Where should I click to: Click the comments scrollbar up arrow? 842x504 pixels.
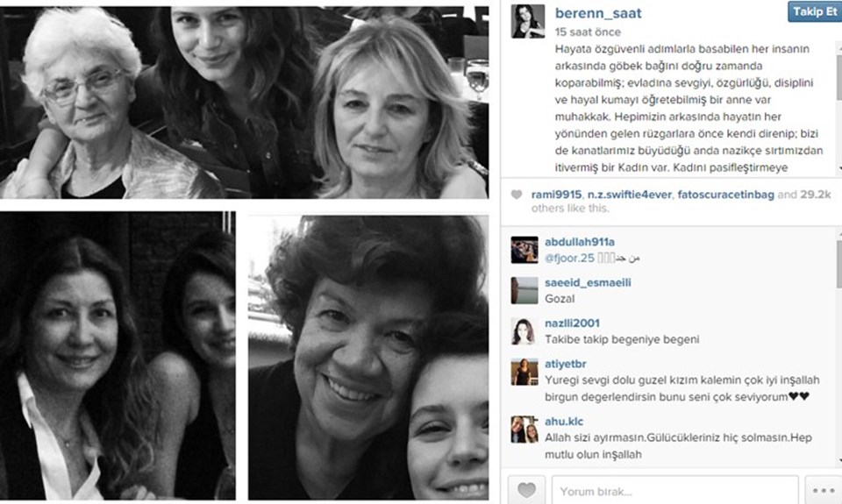(x=838, y=235)
